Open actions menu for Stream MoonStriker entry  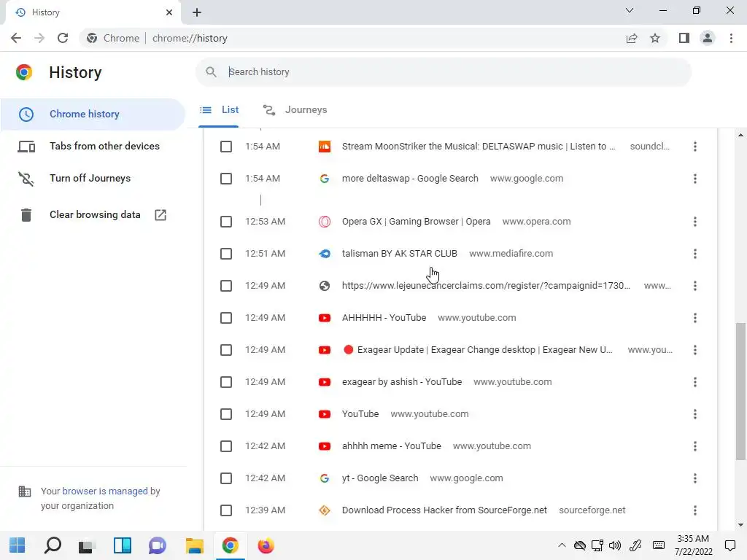pos(695,146)
